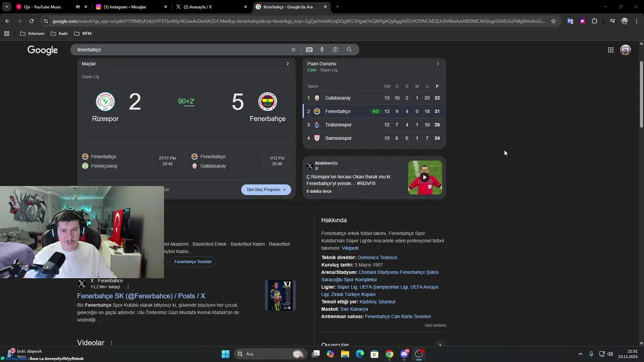
Task: Select the Galatasaray row in standings
Action: click(374, 98)
